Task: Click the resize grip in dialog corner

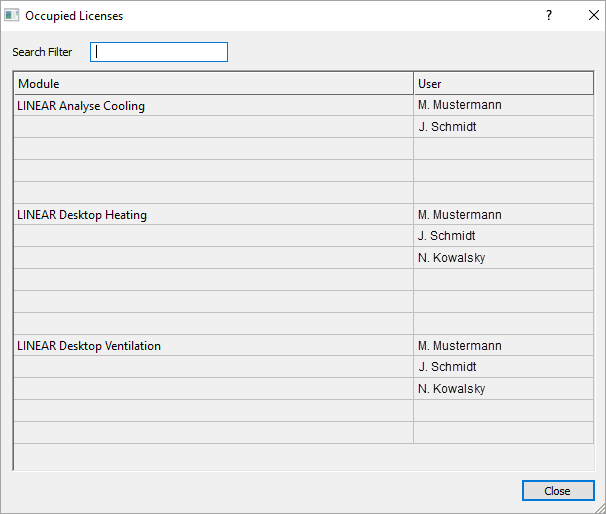Action: pyautogui.click(x=600, y=508)
